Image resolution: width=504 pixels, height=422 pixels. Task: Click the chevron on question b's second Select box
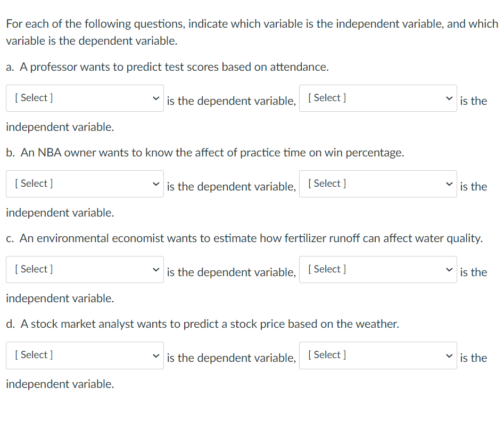pos(449,184)
